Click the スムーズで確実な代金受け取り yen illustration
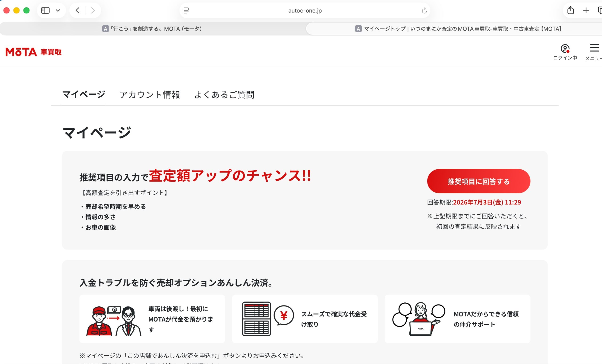 [x=268, y=319]
